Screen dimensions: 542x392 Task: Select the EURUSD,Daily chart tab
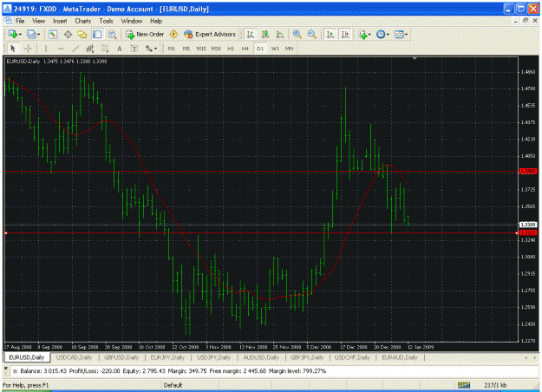coord(26,357)
